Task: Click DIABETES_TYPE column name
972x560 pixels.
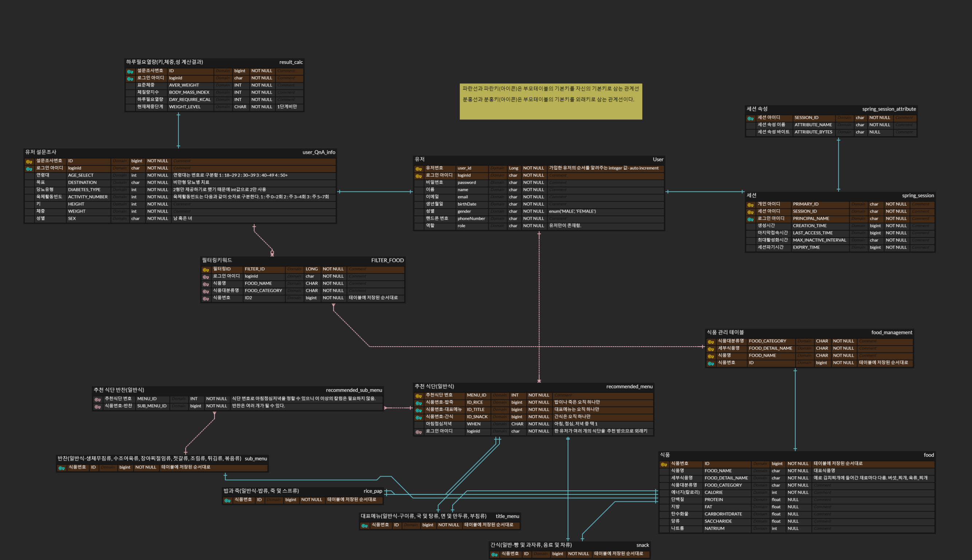Action: tap(84, 190)
